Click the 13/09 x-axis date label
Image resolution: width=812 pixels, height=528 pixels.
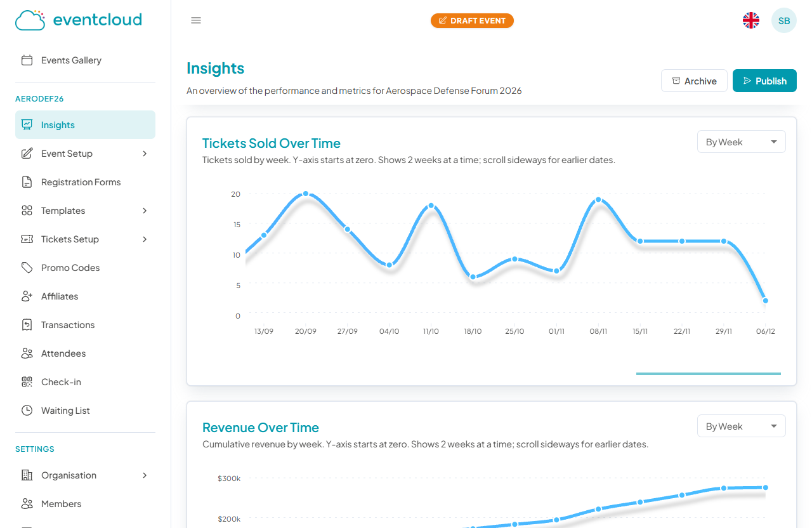(264, 331)
